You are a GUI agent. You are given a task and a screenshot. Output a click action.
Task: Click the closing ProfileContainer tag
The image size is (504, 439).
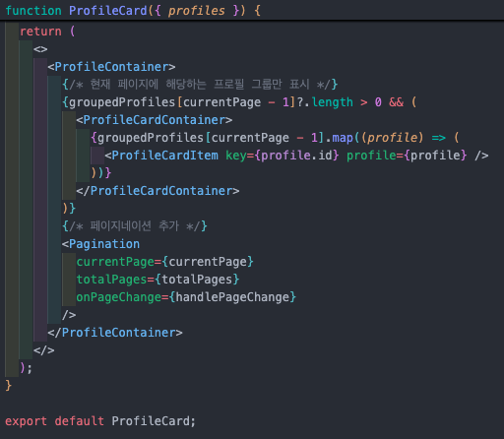tap(115, 333)
